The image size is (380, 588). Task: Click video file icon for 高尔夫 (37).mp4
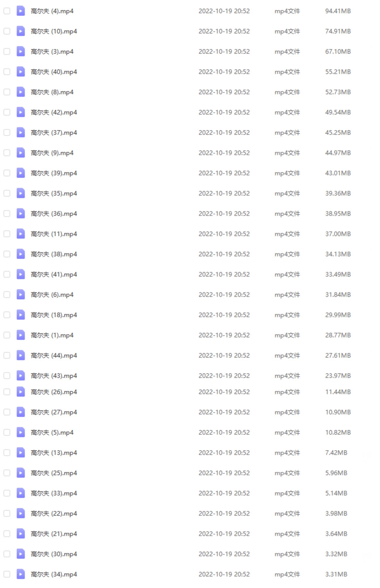pyautogui.click(x=21, y=132)
